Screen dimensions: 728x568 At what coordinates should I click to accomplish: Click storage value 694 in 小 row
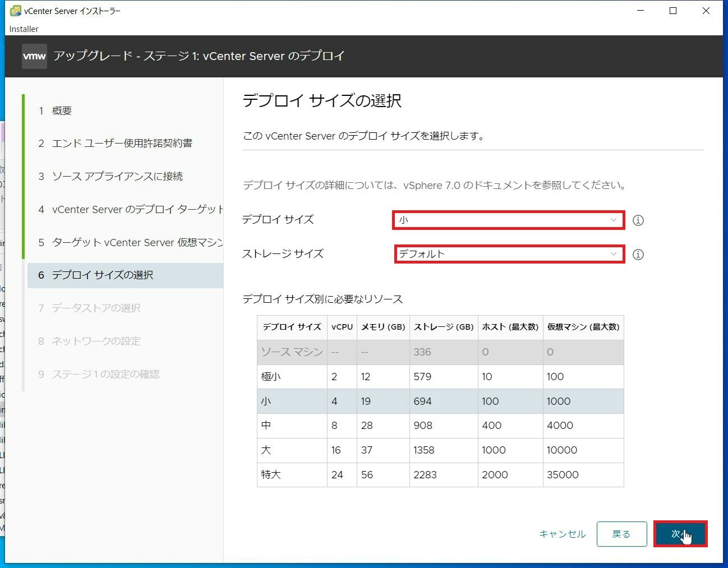point(422,401)
